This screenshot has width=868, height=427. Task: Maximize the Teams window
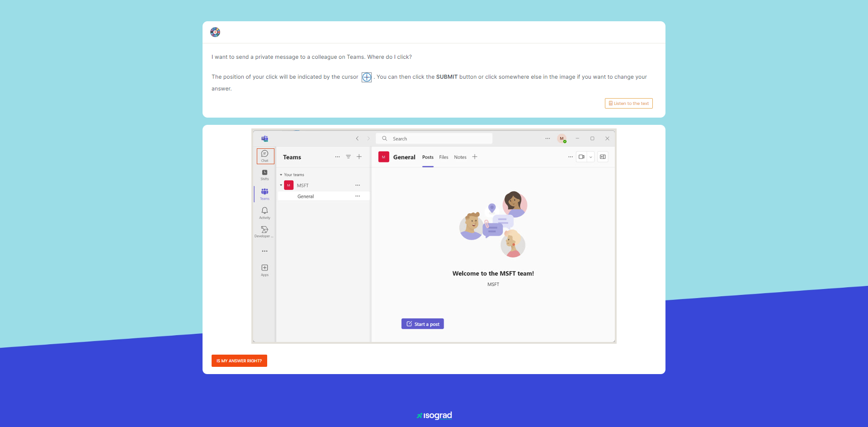pos(592,138)
